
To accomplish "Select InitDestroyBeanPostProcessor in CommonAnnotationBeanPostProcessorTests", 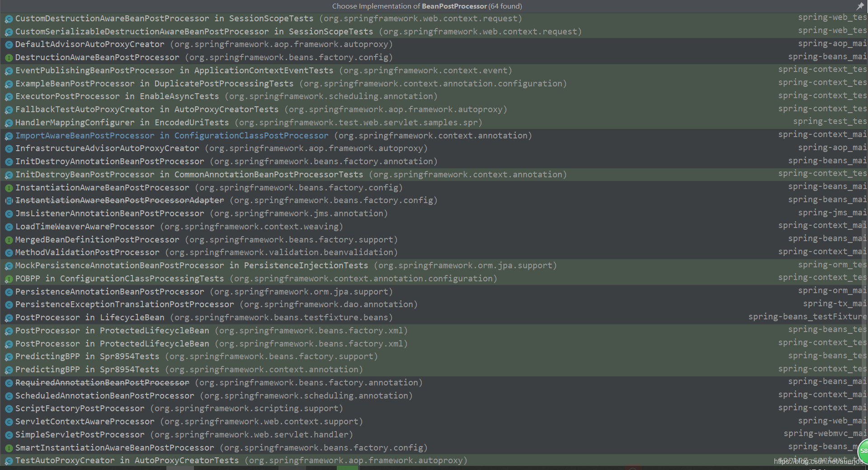I will [434, 175].
